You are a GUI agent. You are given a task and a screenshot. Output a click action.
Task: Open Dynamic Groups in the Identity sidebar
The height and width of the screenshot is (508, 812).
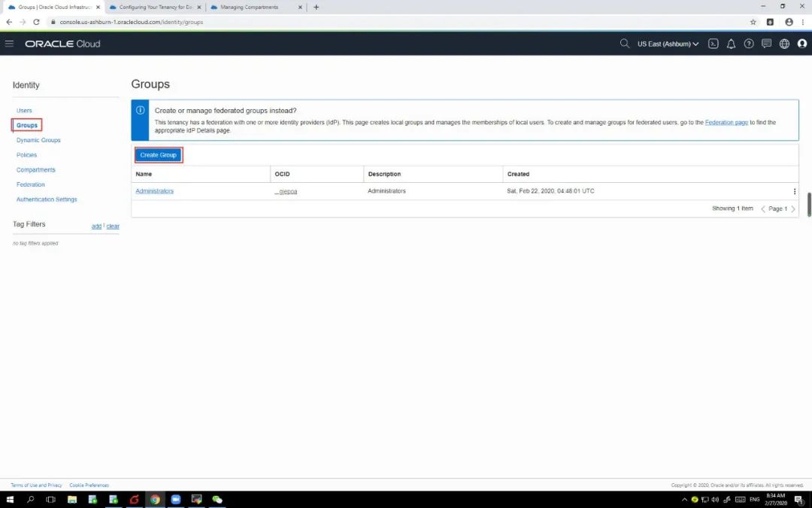pos(38,140)
